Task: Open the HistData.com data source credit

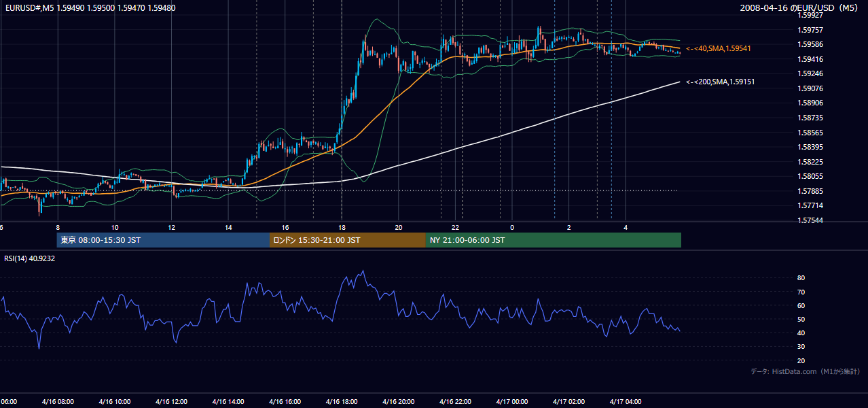Action: (x=806, y=372)
